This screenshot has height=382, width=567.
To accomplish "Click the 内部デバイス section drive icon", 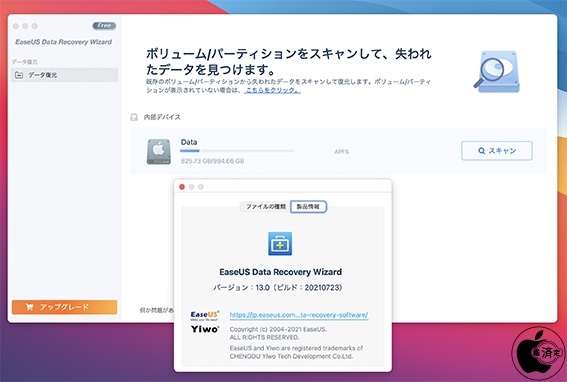I will 134,117.
